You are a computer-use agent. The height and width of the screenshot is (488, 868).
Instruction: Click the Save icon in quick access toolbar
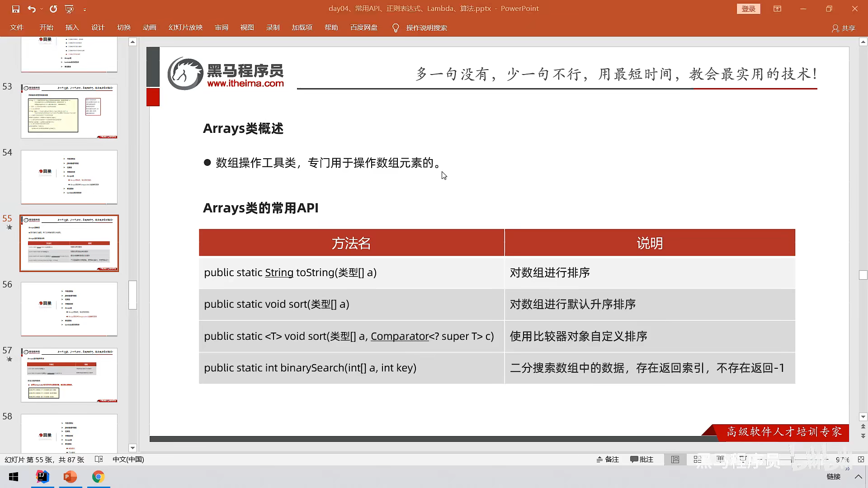[16, 9]
